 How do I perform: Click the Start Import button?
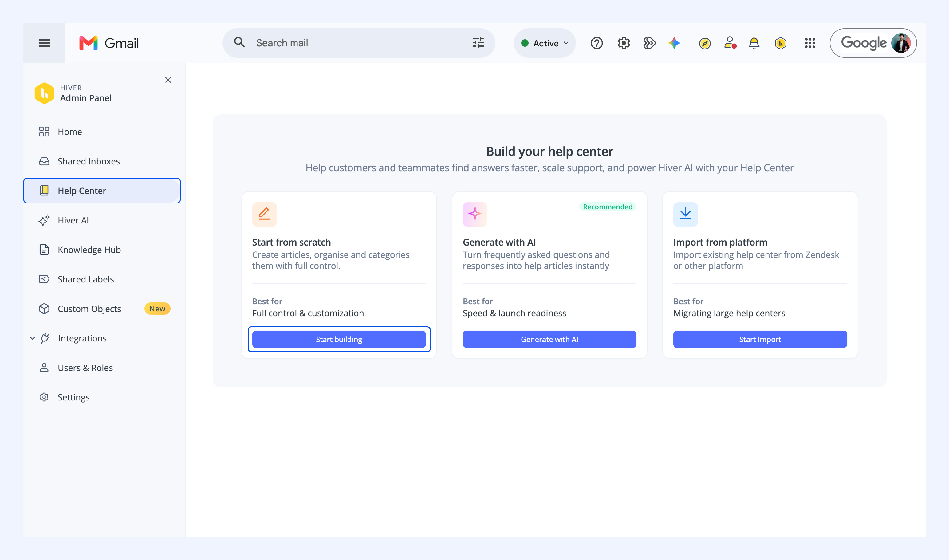click(760, 339)
